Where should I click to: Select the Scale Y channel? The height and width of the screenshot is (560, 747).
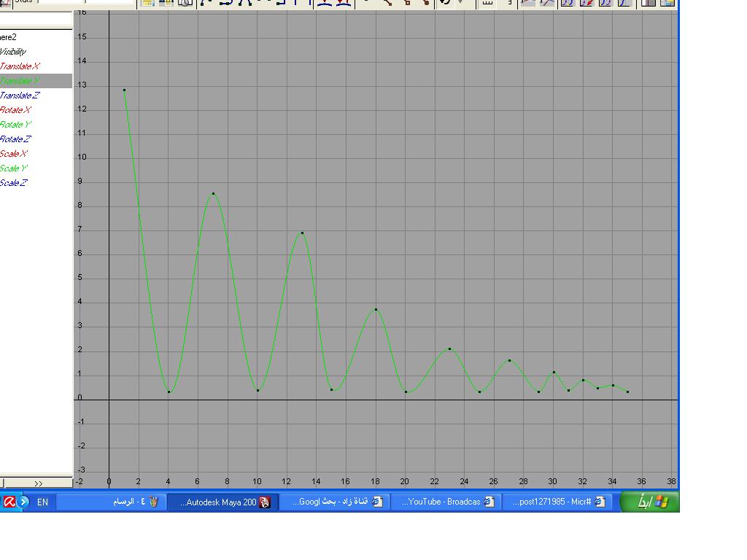[x=14, y=168]
